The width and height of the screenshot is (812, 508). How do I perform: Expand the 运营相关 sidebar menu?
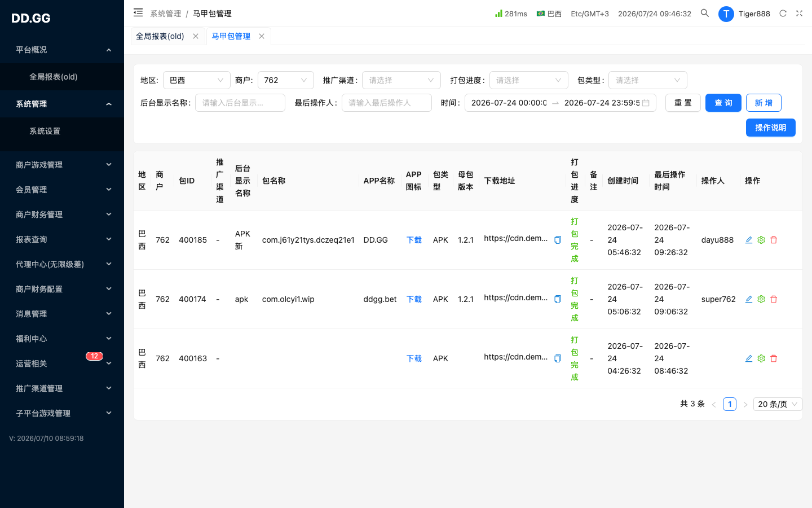62,364
